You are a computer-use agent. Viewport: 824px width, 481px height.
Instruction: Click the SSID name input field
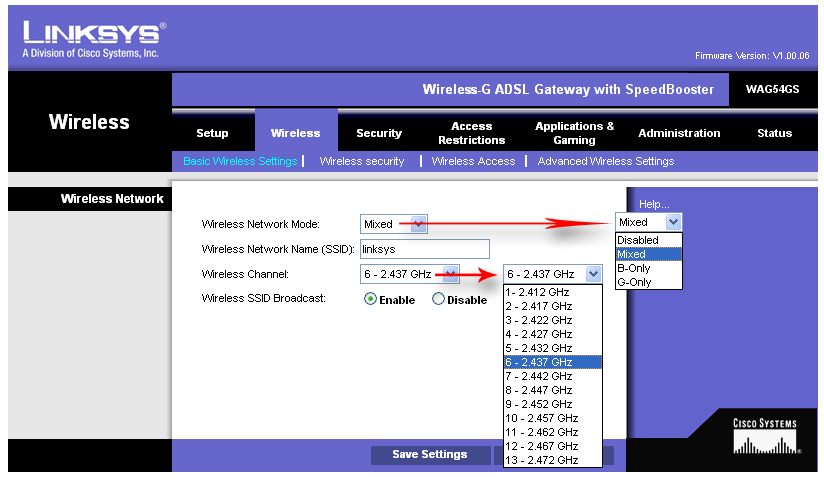pos(425,249)
